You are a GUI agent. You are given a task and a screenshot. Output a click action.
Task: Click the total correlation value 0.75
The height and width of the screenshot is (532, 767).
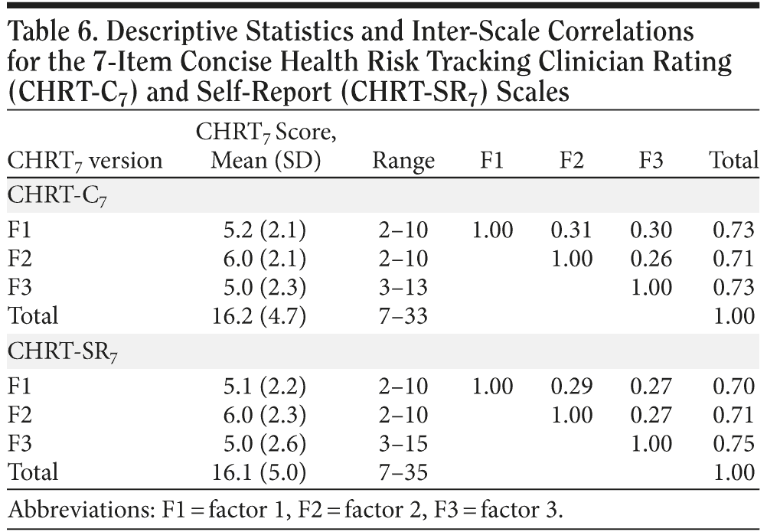coord(733,444)
